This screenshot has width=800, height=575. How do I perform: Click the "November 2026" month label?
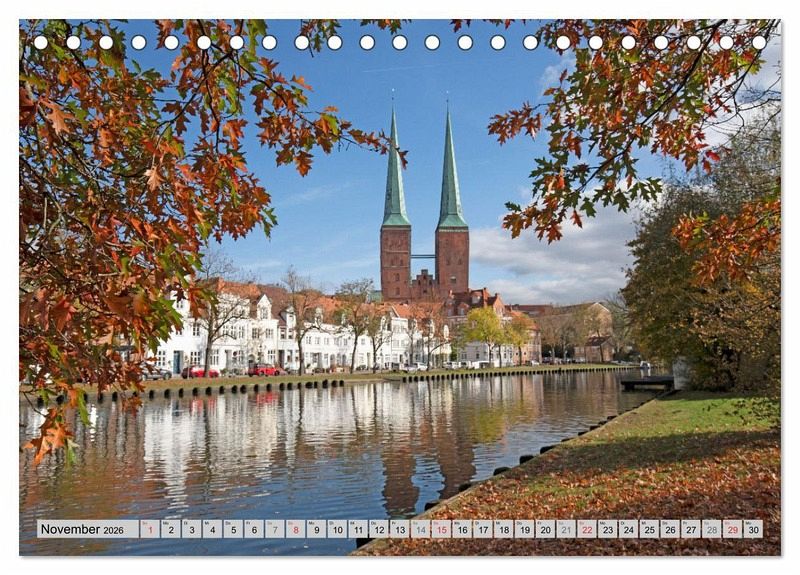pyautogui.click(x=82, y=530)
